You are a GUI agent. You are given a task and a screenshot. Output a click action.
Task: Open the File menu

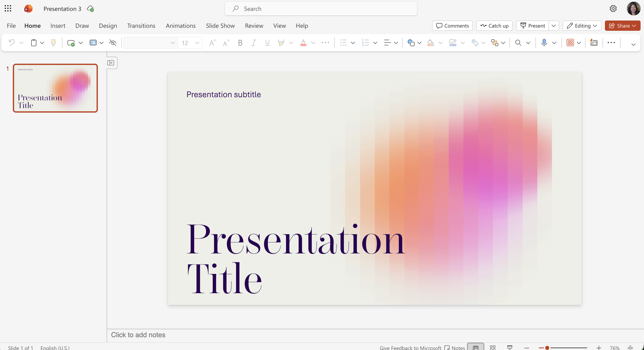11,26
